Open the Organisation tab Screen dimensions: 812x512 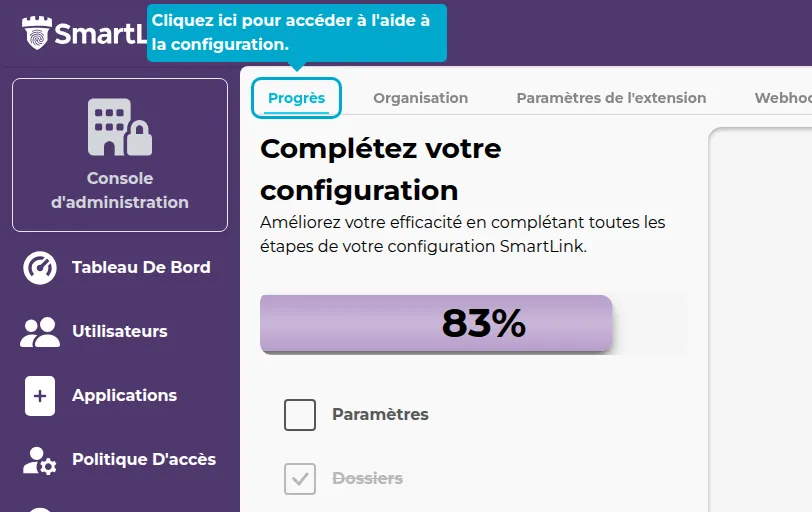[x=420, y=98]
